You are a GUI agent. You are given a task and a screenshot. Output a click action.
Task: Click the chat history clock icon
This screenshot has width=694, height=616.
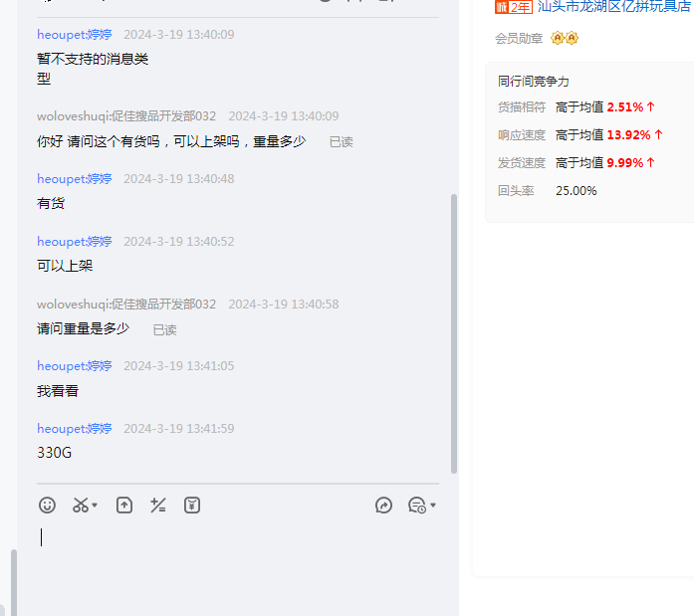point(416,506)
